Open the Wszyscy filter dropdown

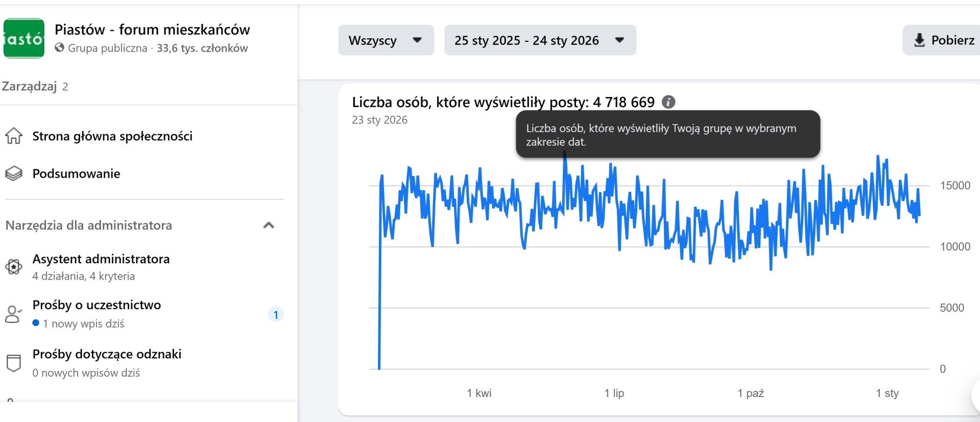(x=386, y=40)
